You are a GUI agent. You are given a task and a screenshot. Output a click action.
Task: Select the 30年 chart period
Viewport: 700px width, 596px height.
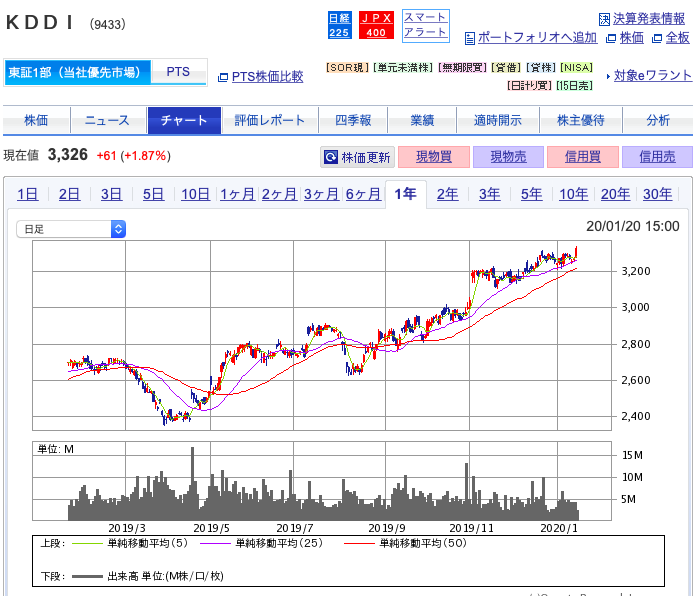(657, 195)
